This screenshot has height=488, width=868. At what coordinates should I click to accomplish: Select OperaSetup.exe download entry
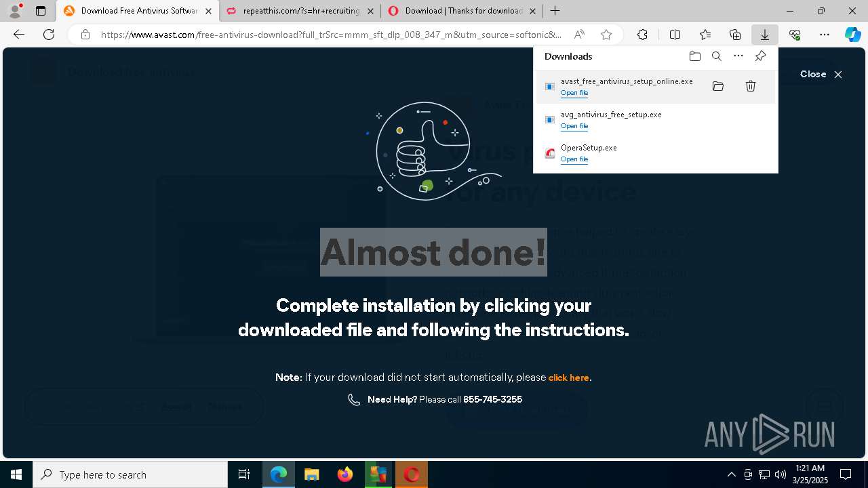(x=656, y=153)
